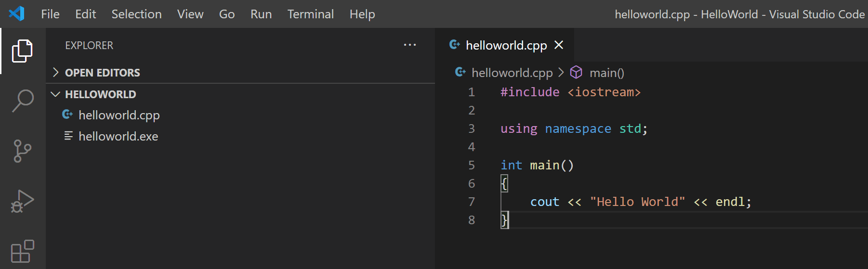The height and width of the screenshot is (269, 868).
Task: Click the 'int' keyword on line 5
Action: pyautogui.click(x=511, y=165)
